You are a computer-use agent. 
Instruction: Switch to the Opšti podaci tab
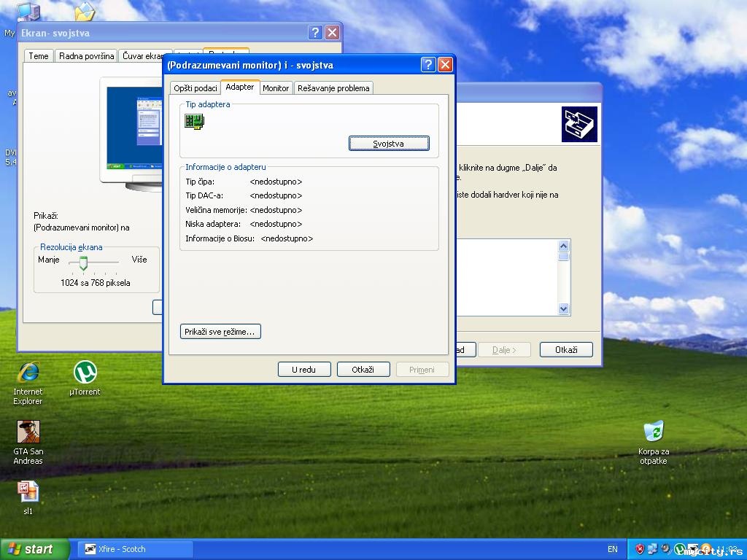[x=195, y=88]
